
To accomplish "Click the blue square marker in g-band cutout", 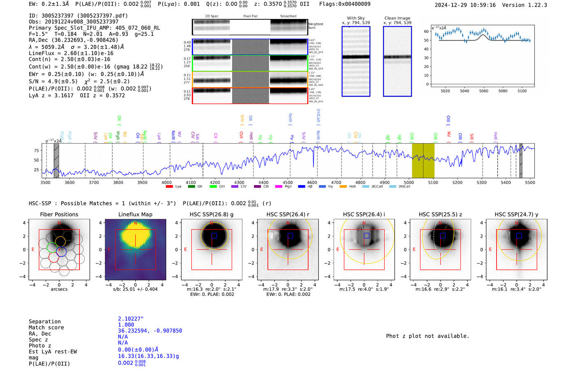I will (x=214, y=236).
